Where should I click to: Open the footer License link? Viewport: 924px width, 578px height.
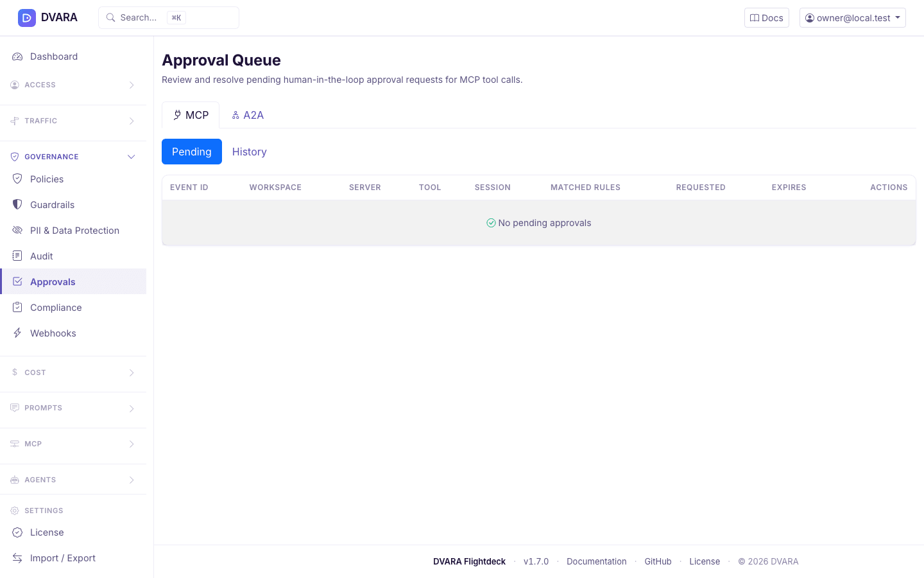705,561
